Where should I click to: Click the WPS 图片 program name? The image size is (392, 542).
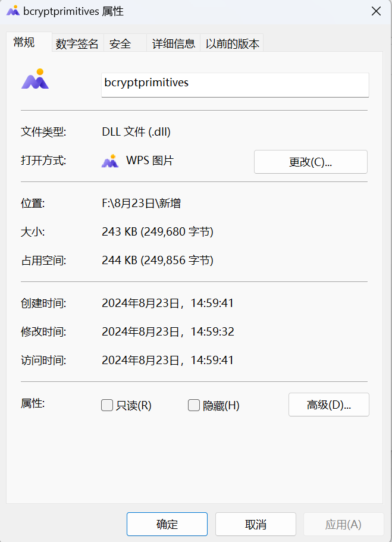tap(150, 161)
